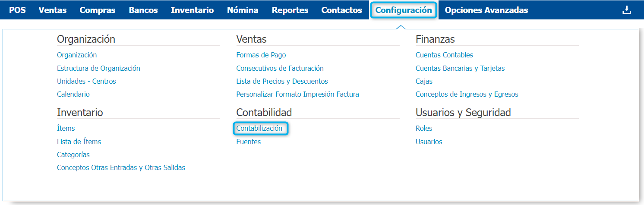This screenshot has height=205, width=644.
Task: Open the Usuarios link
Action: pyautogui.click(x=429, y=142)
